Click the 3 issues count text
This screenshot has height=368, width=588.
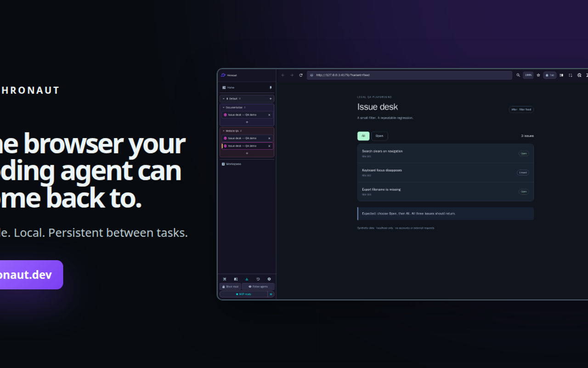point(527,136)
